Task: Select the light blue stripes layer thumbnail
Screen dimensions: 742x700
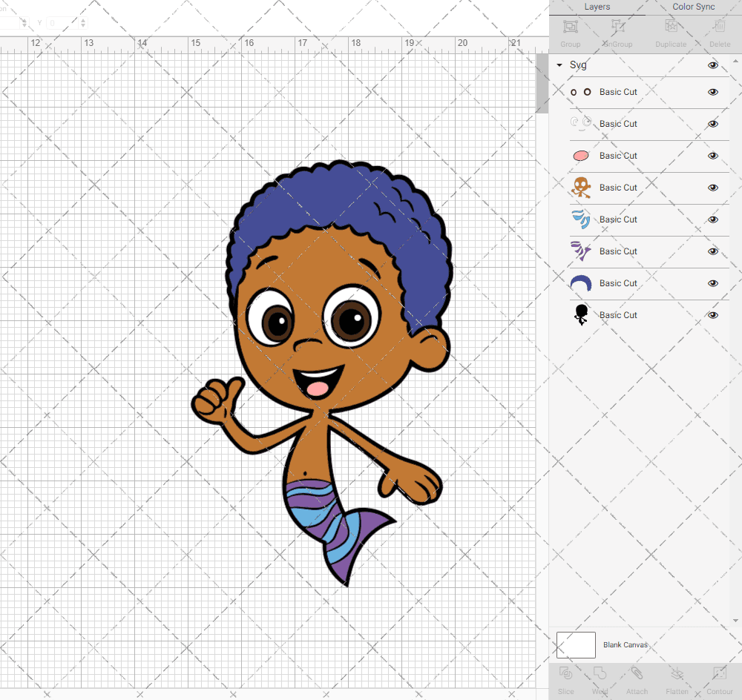Action: (581, 219)
